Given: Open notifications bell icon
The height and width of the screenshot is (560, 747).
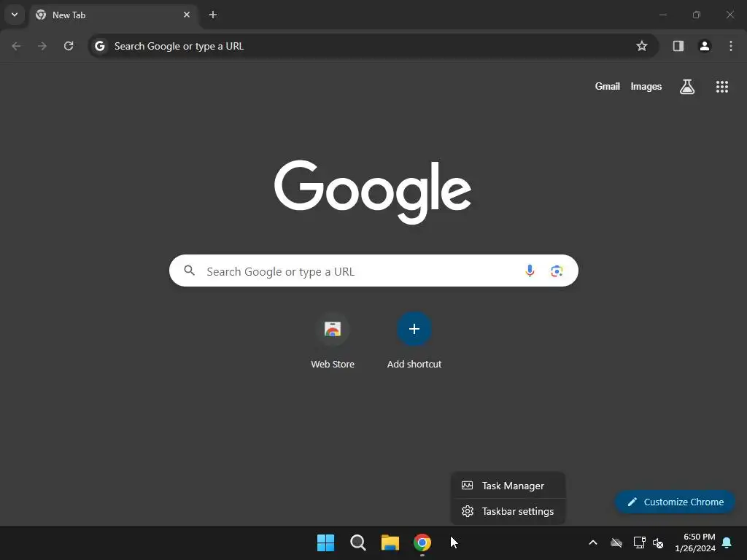Looking at the screenshot, I should pyautogui.click(x=727, y=542).
